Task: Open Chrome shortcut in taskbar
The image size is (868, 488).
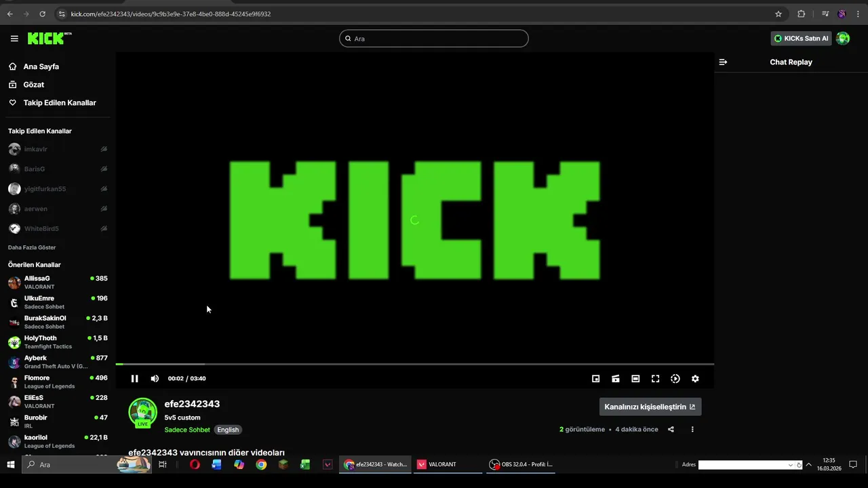Action: click(261, 464)
